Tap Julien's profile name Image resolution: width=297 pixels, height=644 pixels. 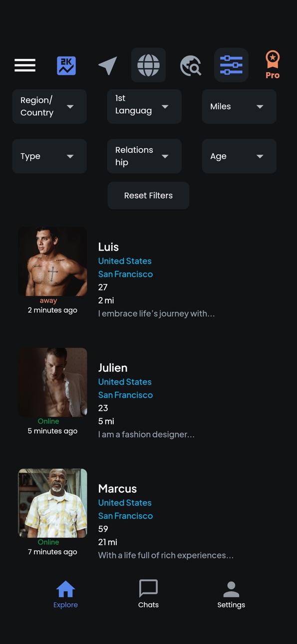(x=113, y=368)
